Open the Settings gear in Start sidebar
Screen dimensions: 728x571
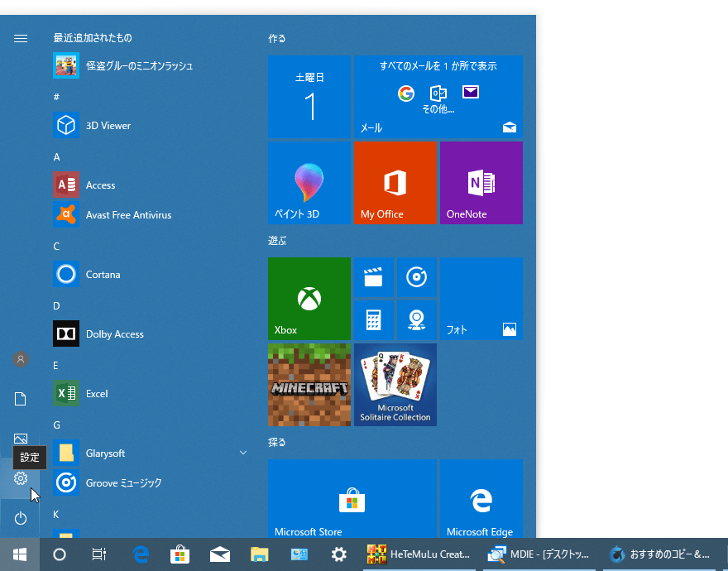(21, 478)
